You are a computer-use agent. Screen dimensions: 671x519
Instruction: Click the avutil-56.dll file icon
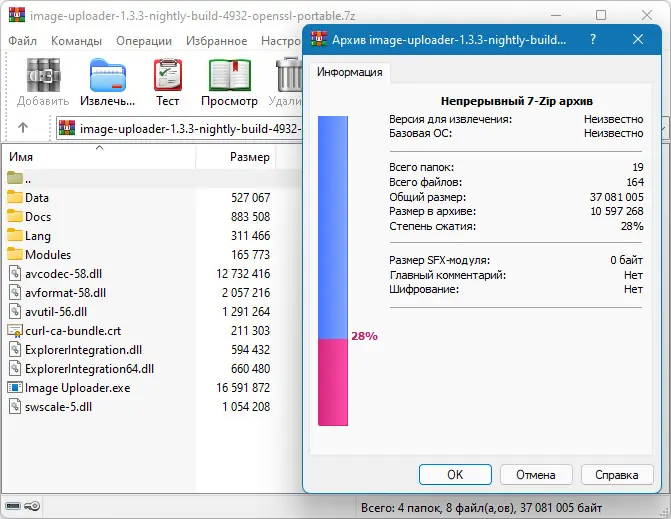click(15, 311)
